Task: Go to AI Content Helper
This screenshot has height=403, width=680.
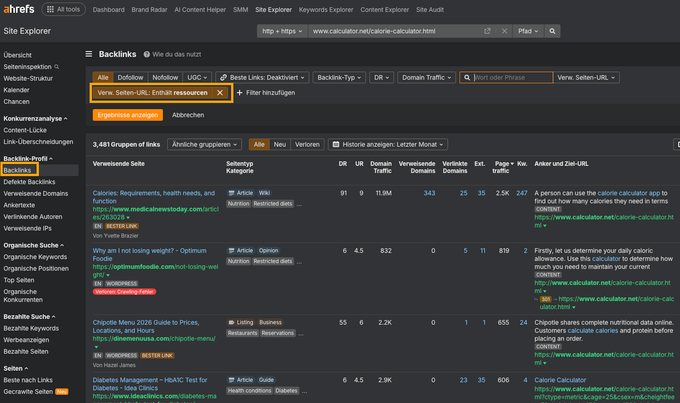Action: coord(200,10)
